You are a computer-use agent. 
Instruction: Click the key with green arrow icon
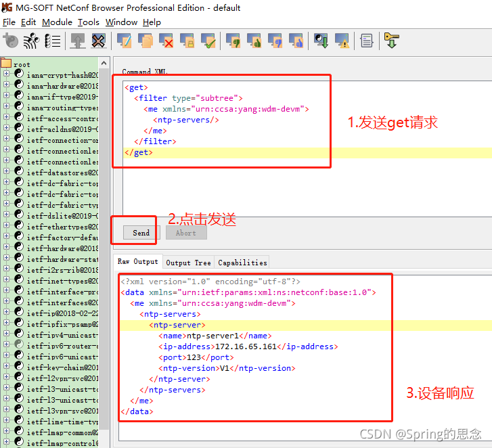[x=392, y=41]
